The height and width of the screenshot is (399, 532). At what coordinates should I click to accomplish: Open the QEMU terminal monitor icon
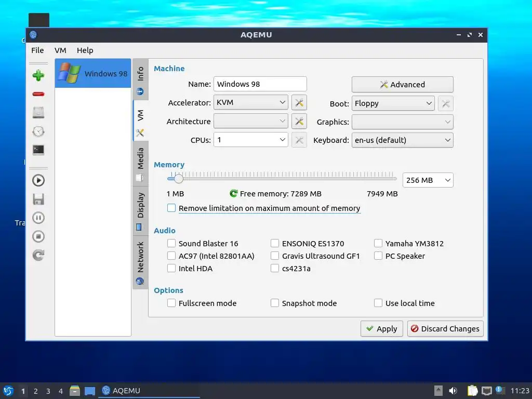point(38,150)
